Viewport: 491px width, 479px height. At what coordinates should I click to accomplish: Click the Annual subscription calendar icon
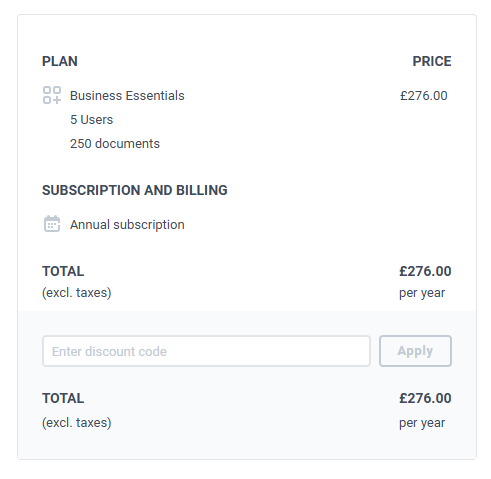52,224
